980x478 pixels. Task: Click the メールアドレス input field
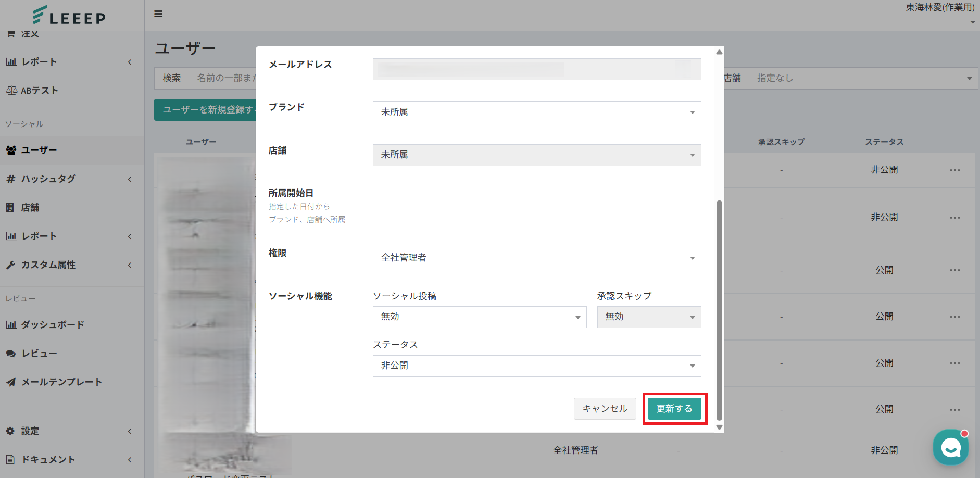click(x=537, y=69)
